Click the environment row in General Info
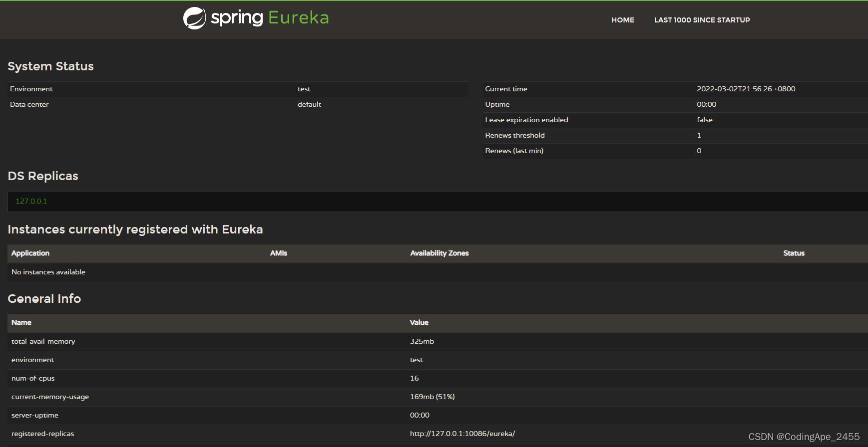 pos(437,360)
